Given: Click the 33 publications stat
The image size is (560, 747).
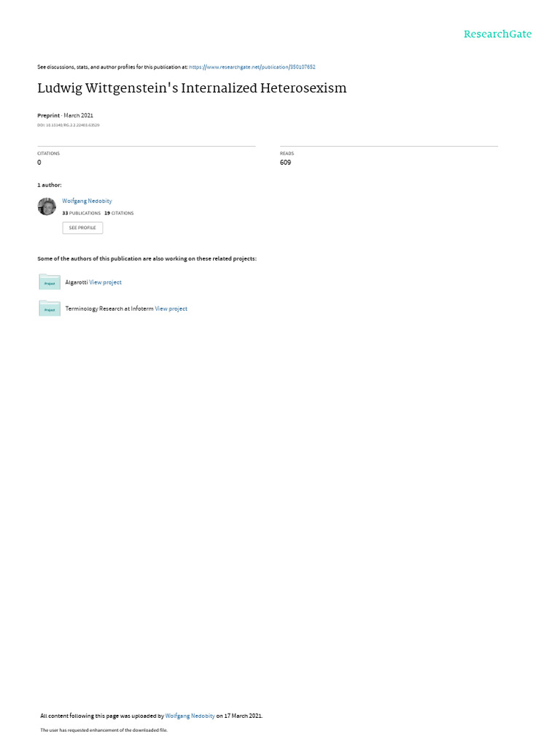Looking at the screenshot, I should [x=82, y=214].
